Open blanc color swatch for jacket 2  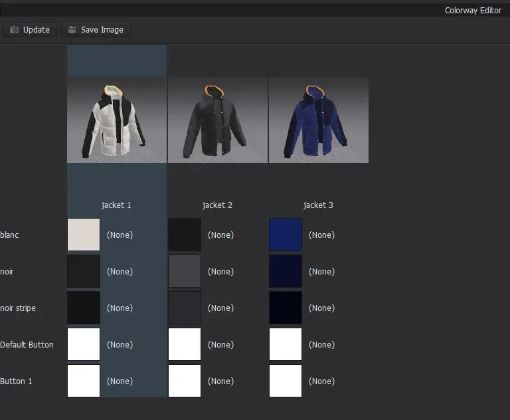[x=185, y=235]
